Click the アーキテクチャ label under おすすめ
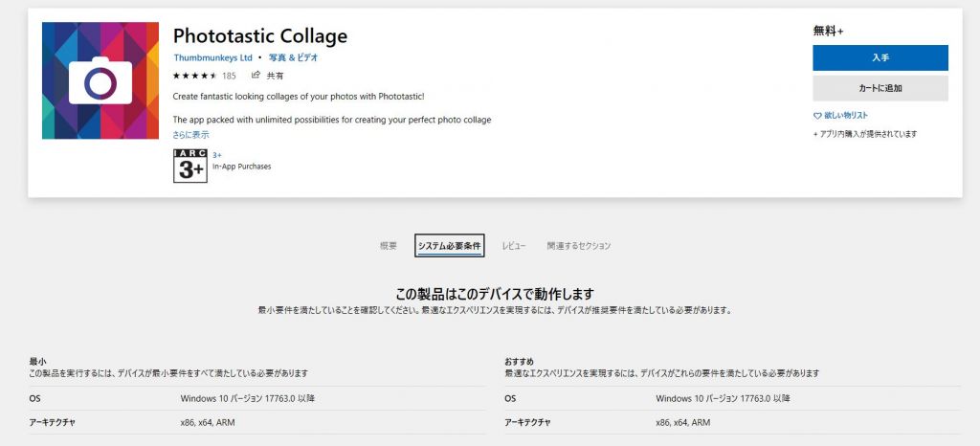The image size is (980, 446). 528,423
